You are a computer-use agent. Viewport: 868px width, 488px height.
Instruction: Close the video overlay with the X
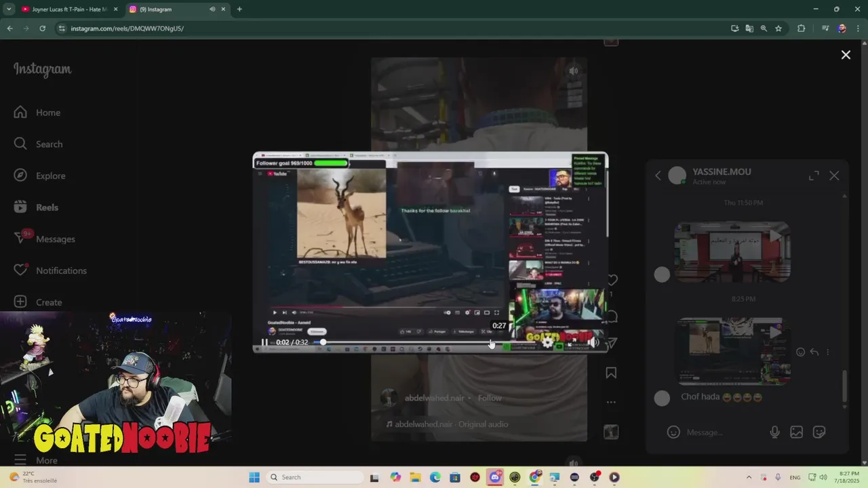click(x=846, y=55)
